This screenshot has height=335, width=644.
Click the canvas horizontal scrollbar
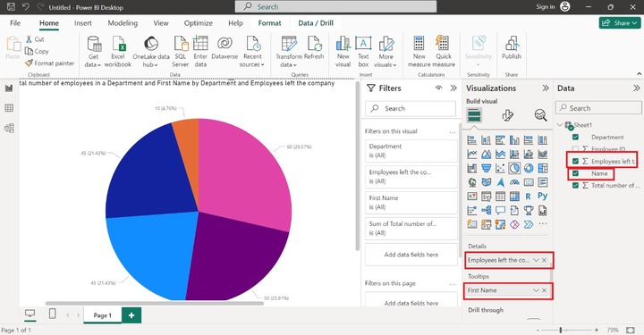click(x=155, y=304)
